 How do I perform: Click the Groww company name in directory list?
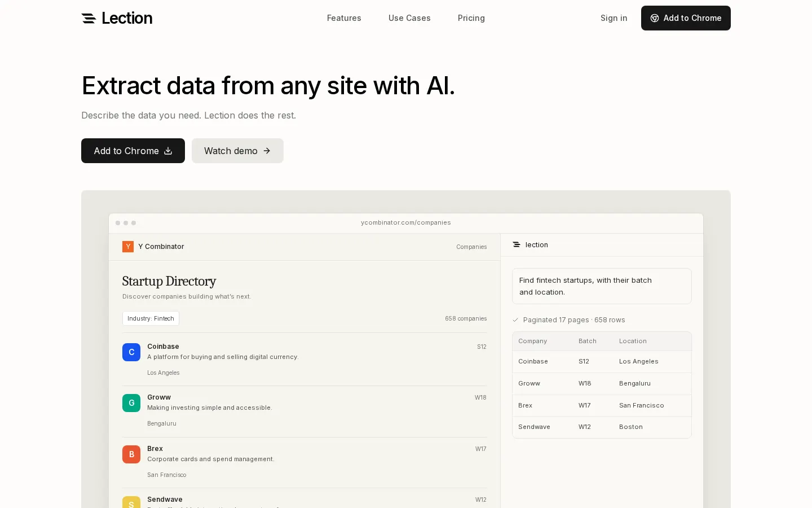coord(159,397)
